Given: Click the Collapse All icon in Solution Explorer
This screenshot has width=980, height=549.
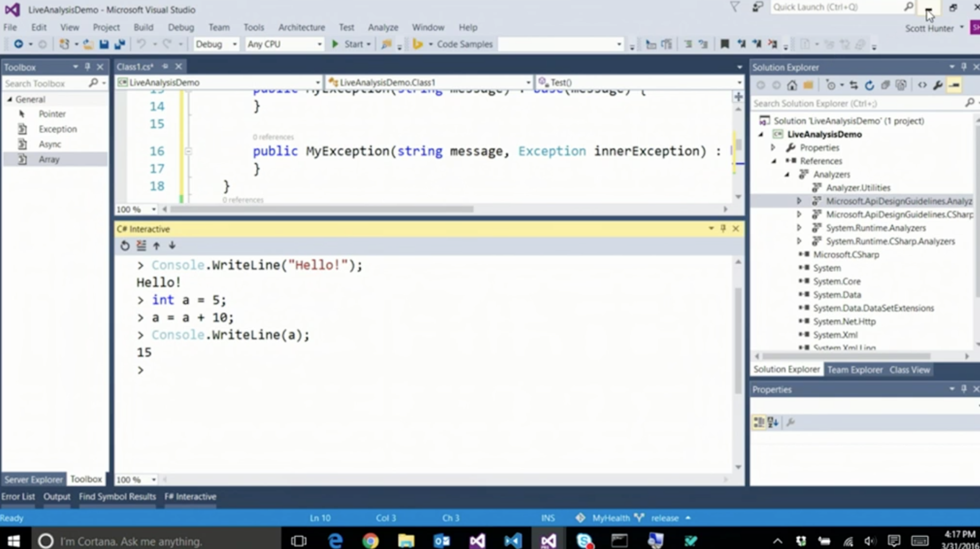Looking at the screenshot, I should [x=885, y=85].
